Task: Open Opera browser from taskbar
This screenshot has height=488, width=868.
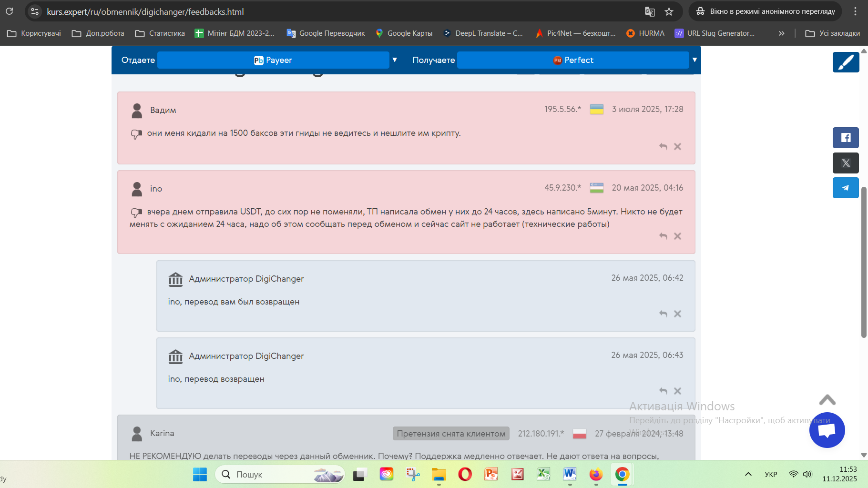Action: 465,475
